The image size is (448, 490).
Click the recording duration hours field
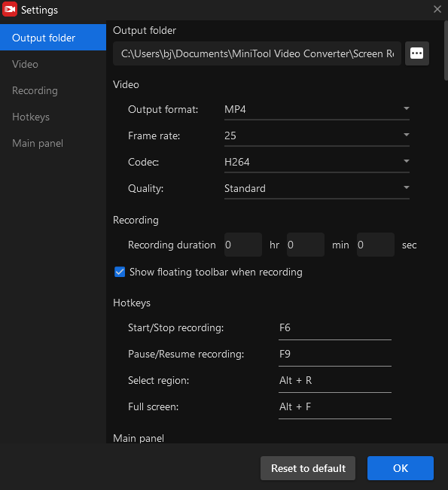(243, 245)
